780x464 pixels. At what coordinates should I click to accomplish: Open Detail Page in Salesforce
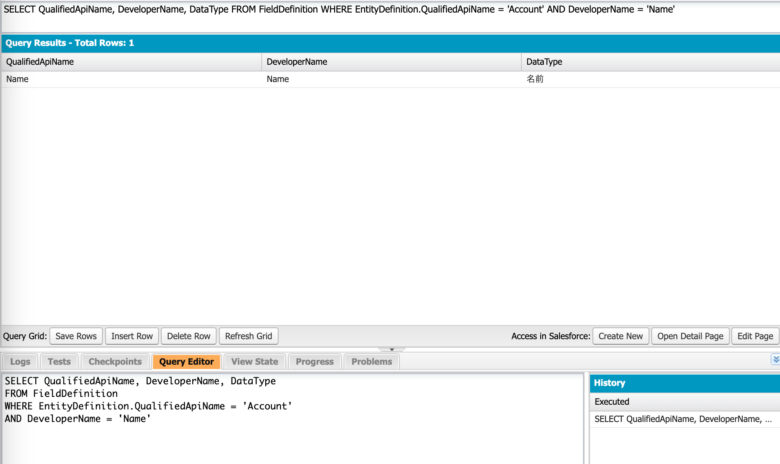click(690, 336)
